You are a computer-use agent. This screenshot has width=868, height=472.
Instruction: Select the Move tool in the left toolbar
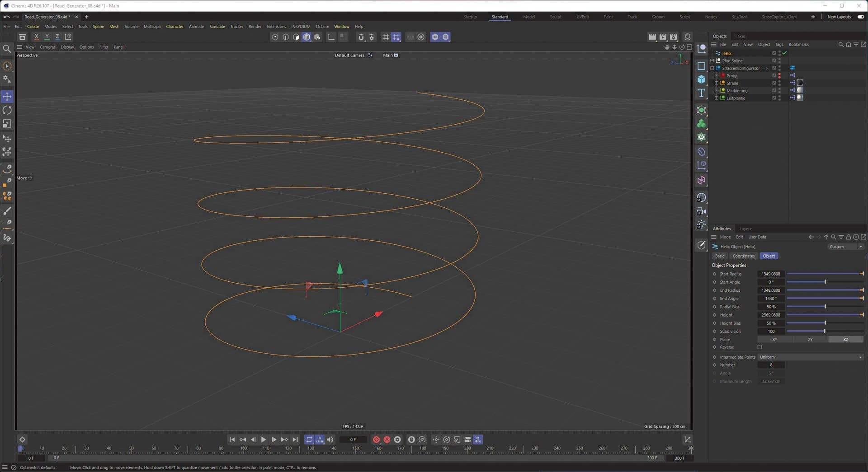point(7,96)
